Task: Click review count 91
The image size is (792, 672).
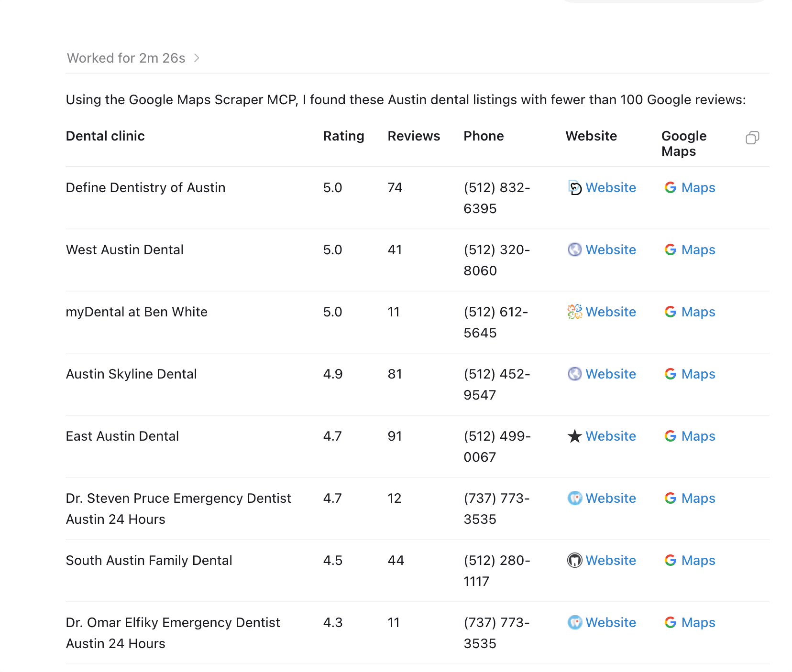Action: [x=395, y=436]
